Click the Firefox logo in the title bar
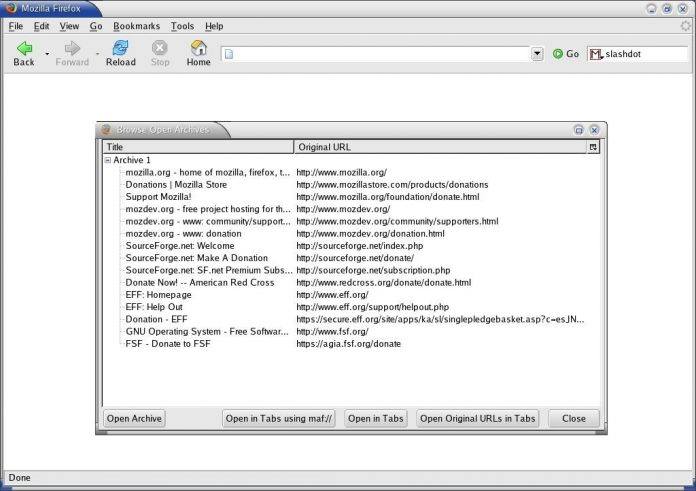This screenshot has width=696, height=491. click(x=11, y=8)
